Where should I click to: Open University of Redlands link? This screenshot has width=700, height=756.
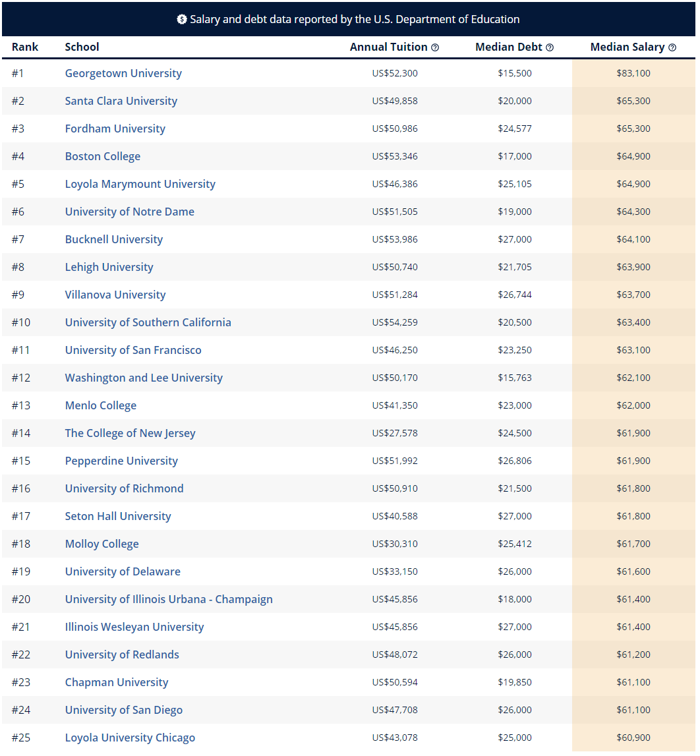point(122,654)
